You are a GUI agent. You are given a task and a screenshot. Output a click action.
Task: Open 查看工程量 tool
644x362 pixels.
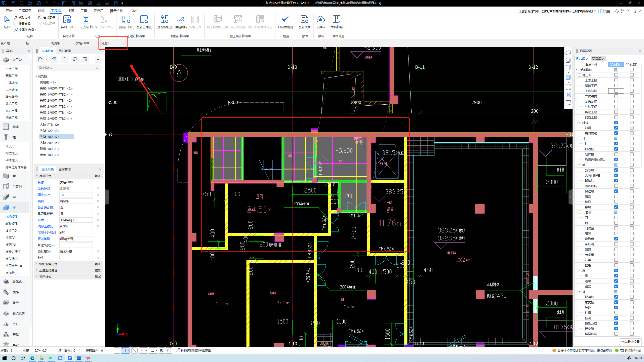tap(144, 20)
